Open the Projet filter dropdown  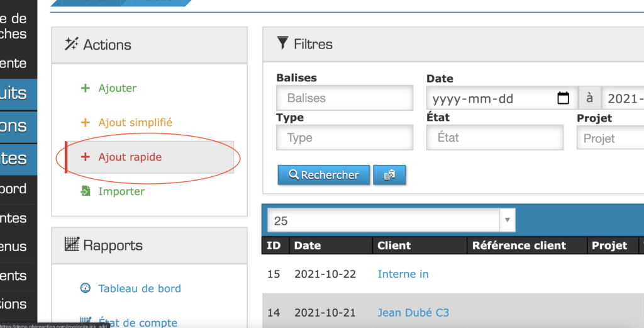pos(609,138)
